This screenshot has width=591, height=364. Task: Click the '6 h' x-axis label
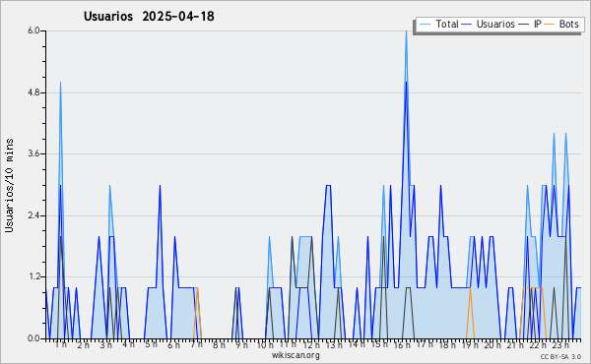[173, 344]
